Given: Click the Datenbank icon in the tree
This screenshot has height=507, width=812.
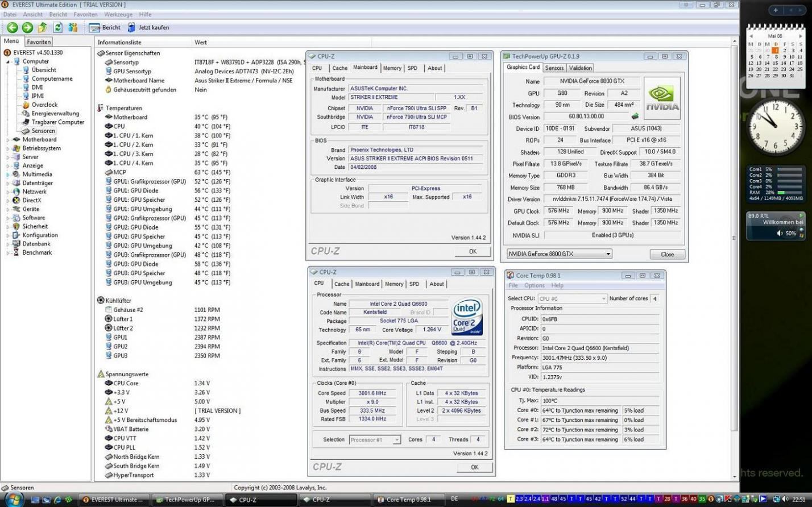Looking at the screenshot, I should 16,244.
